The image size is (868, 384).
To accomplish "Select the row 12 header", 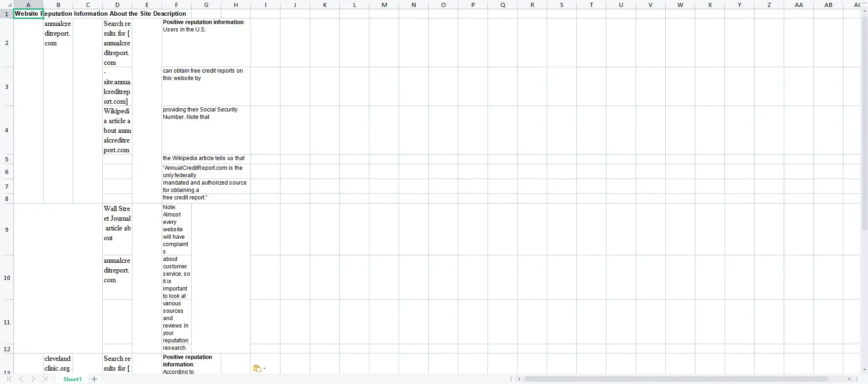I will (x=6, y=349).
